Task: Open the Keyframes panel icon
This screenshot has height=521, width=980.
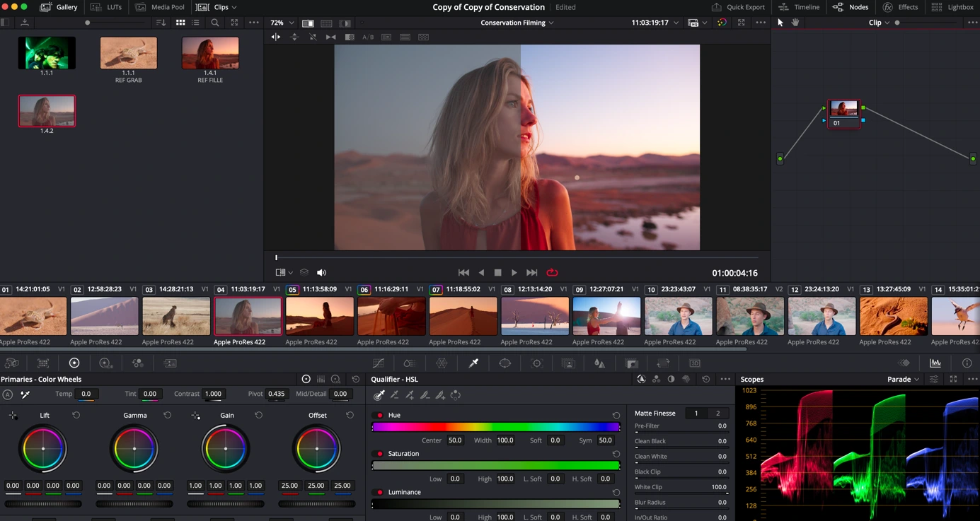Action: point(904,363)
